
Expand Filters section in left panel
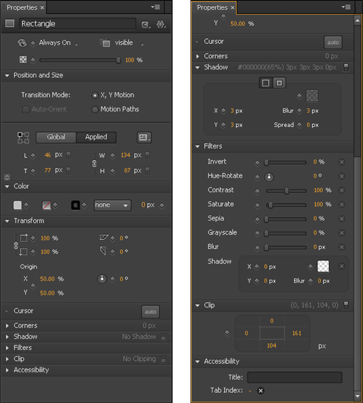7,348
